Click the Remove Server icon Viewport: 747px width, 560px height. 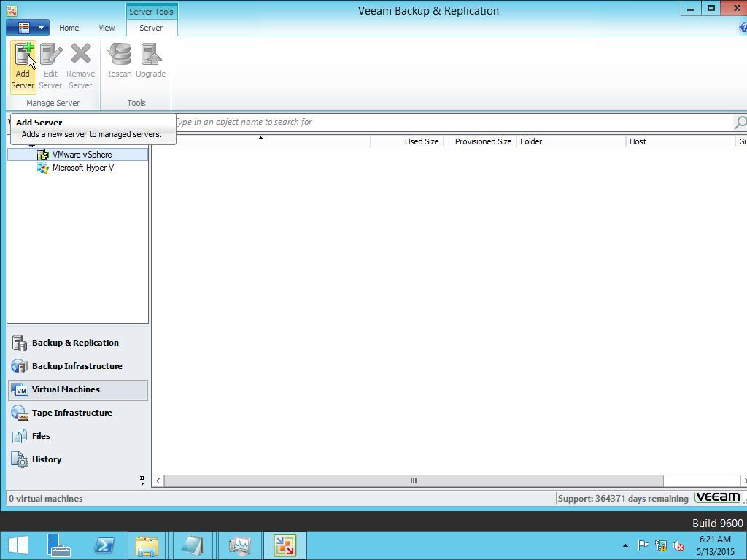point(80,66)
